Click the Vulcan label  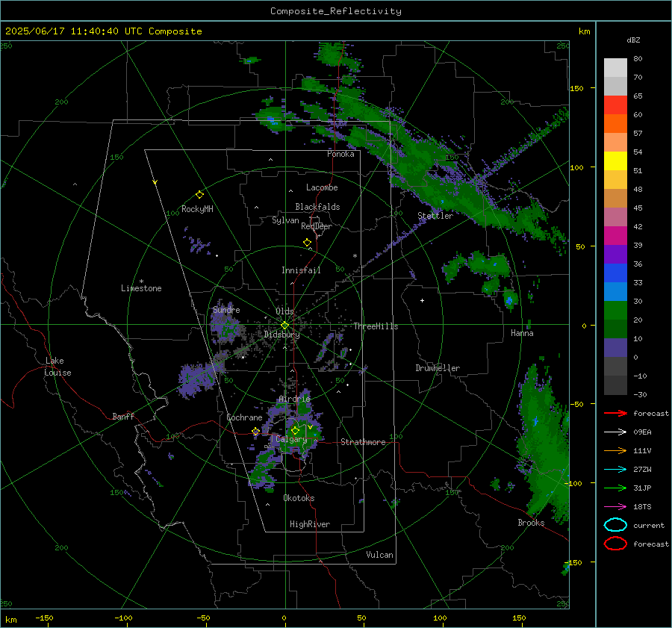[379, 555]
